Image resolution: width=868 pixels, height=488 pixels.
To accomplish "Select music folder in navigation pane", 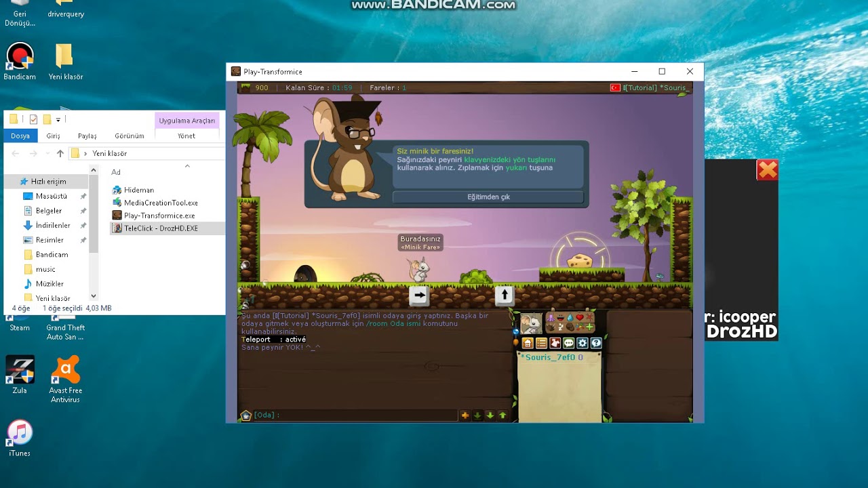I will [45, 269].
